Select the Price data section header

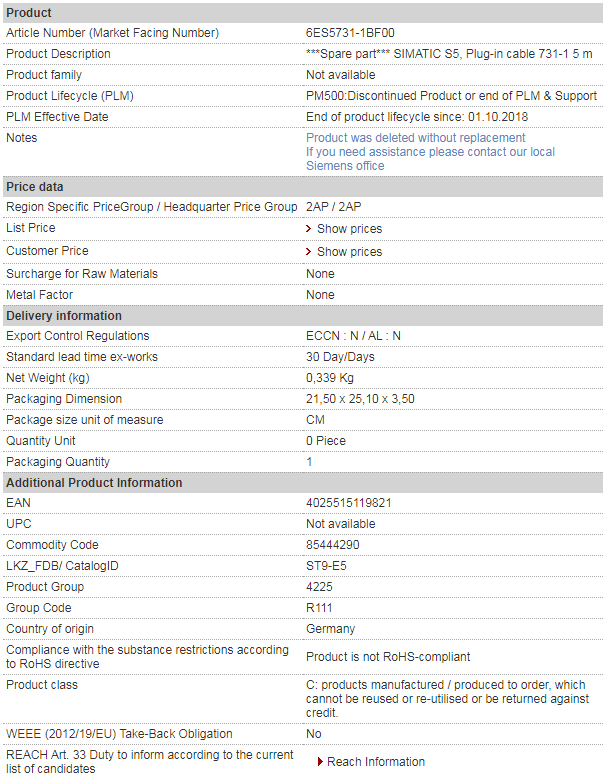click(x=35, y=187)
